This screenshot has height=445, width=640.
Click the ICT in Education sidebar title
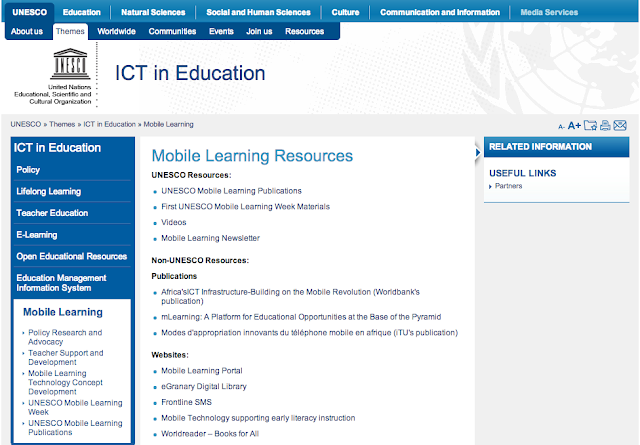pos(57,147)
